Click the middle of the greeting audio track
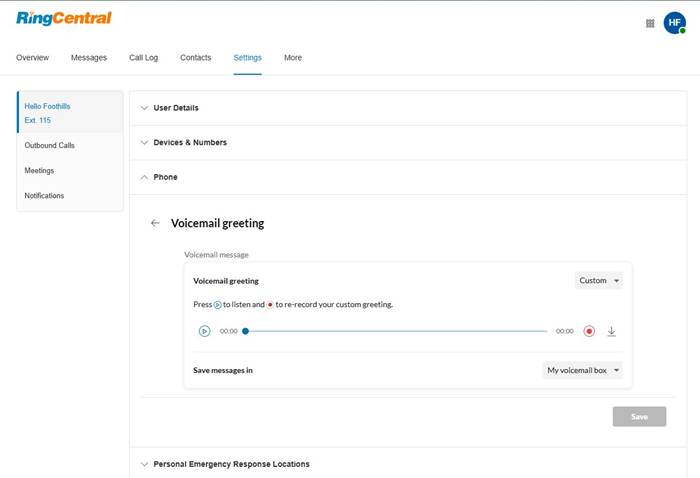The height and width of the screenshot is (478, 700). pyautogui.click(x=396, y=331)
